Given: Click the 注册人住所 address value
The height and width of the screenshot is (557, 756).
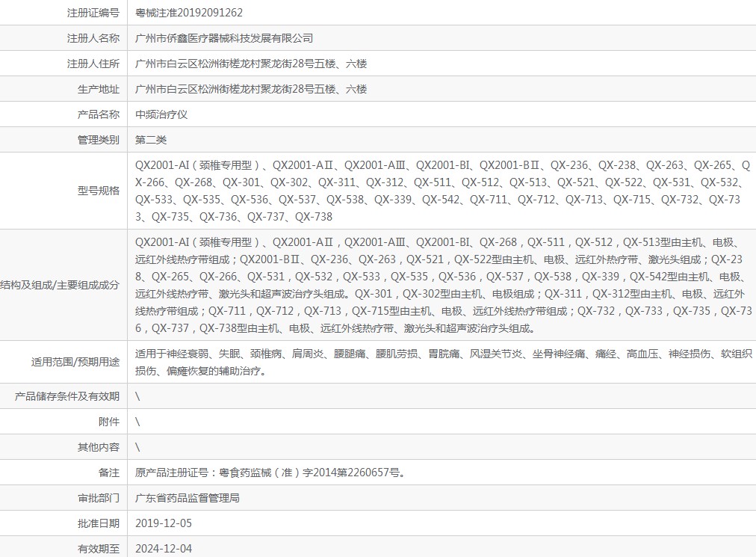Looking at the screenshot, I should pos(251,64).
